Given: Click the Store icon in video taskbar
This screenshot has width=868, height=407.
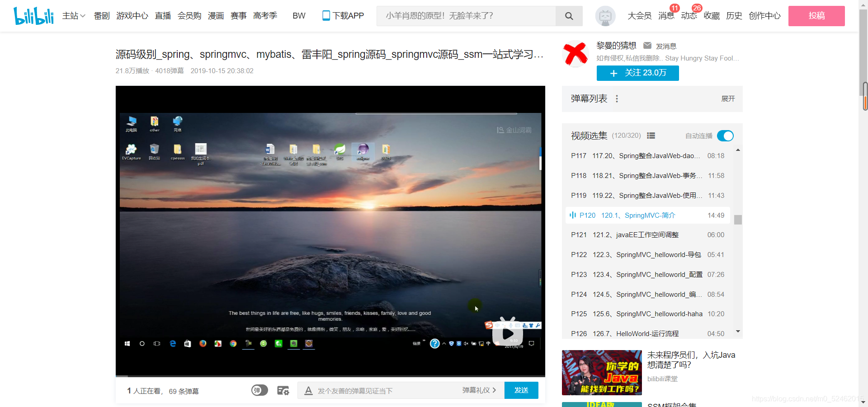Looking at the screenshot, I should 188,344.
